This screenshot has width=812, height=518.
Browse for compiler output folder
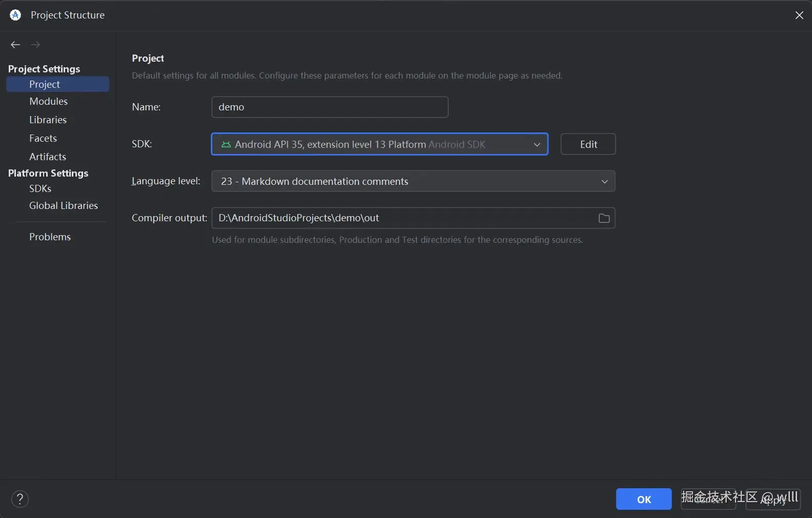click(x=604, y=218)
